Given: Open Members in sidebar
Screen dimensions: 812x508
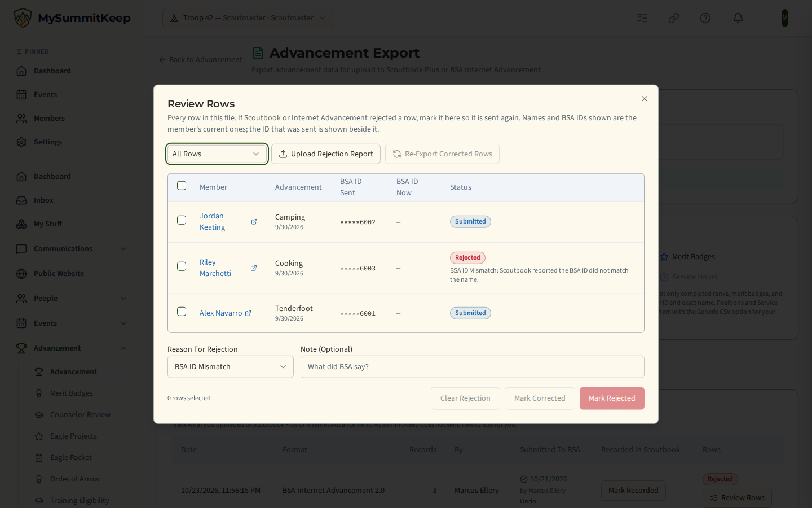Looking at the screenshot, I should pyautogui.click(x=72, y=119).
